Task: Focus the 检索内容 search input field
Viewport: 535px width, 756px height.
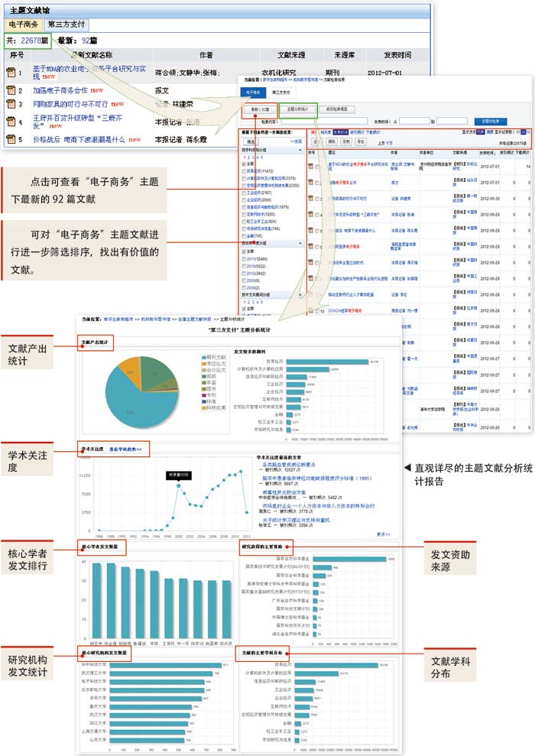Action: tap(323, 121)
